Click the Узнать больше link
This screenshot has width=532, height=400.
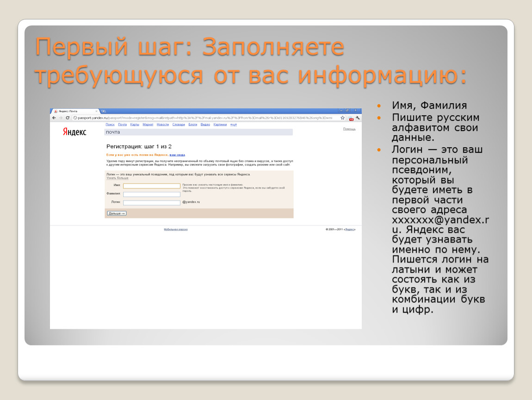tap(118, 178)
